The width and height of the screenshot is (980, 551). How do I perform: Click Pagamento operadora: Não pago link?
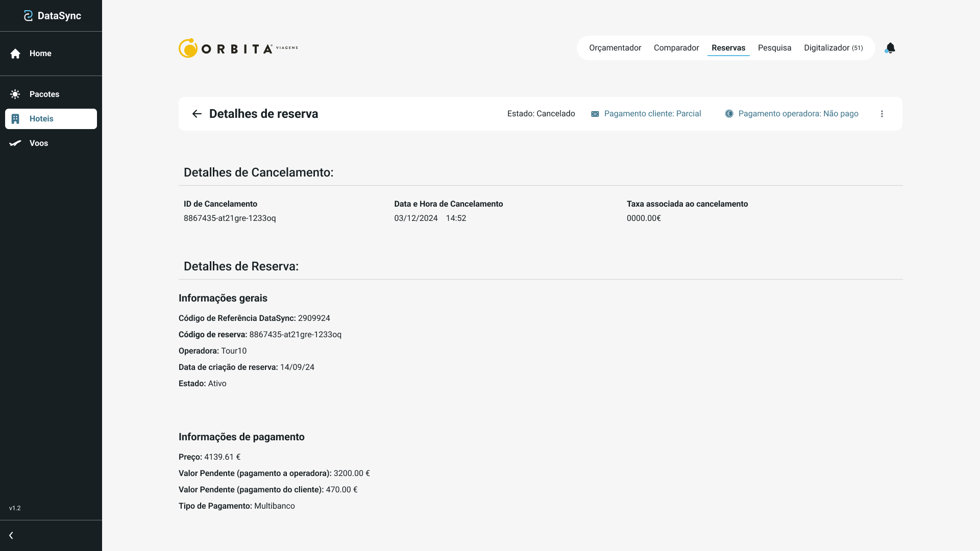[x=798, y=114]
